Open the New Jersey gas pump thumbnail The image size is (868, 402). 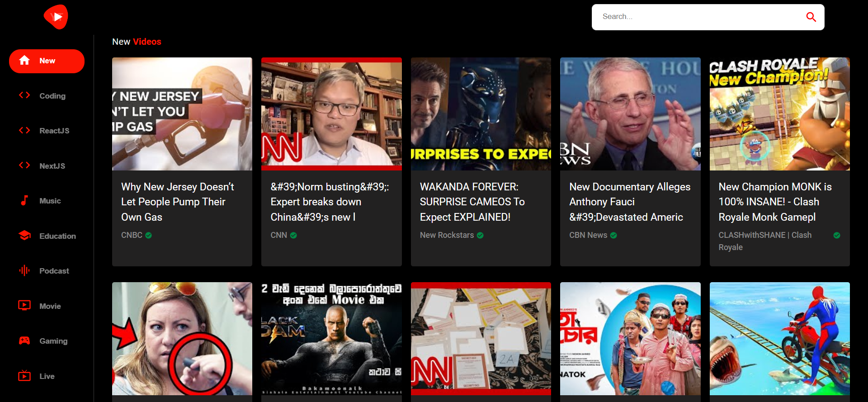click(x=182, y=114)
